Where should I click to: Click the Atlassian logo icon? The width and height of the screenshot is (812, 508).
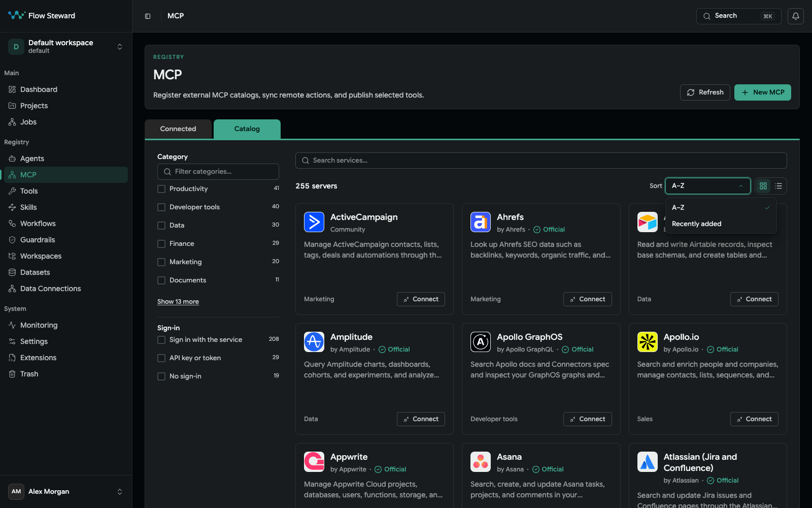click(x=648, y=462)
